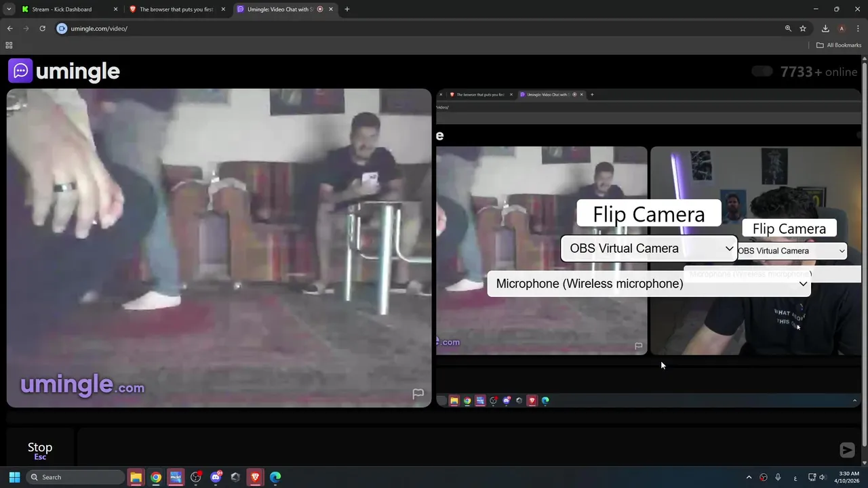The image size is (868, 488).
Task: Click the stranger's video feed
Action: pos(219,248)
